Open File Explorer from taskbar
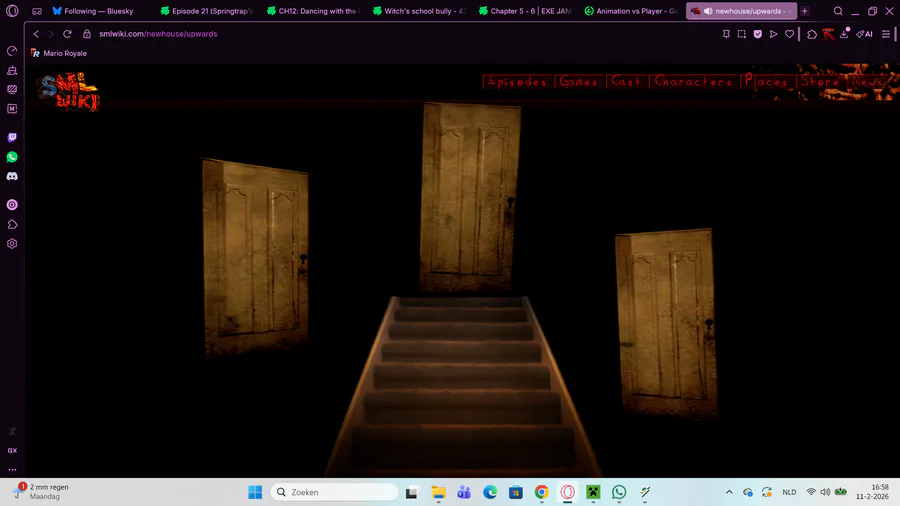Viewport: 900px width, 506px height. (x=439, y=492)
